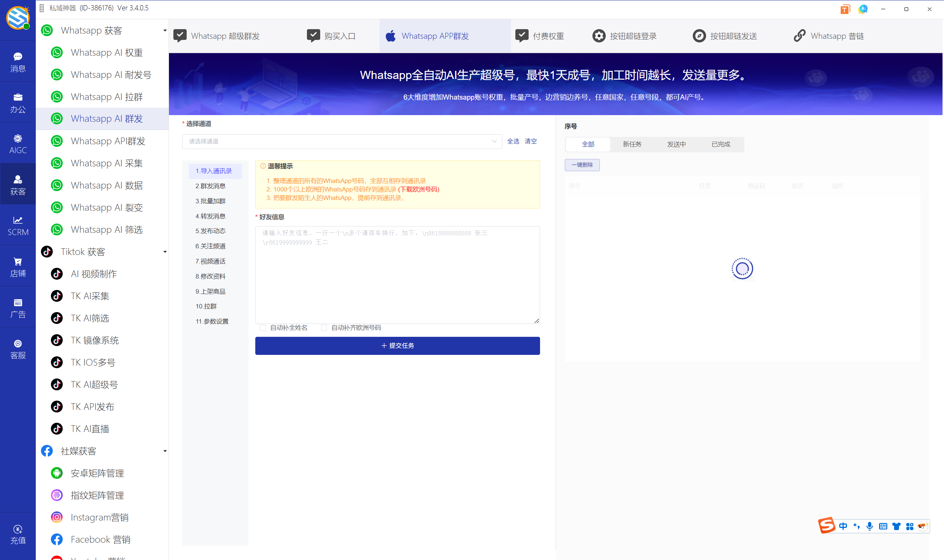
Task: Enable the 自动补全姓名 checkbox
Action: coord(263,328)
